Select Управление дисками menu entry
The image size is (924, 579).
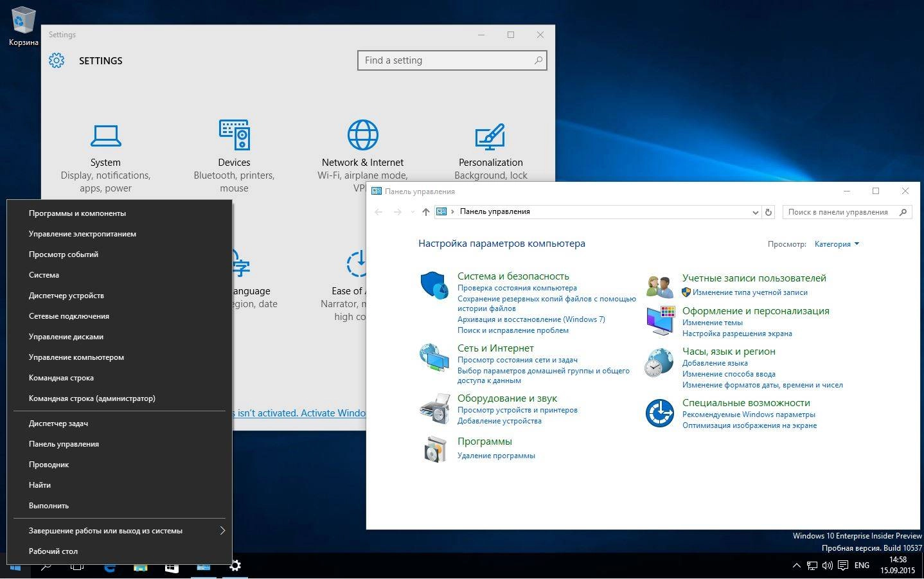tap(119, 337)
